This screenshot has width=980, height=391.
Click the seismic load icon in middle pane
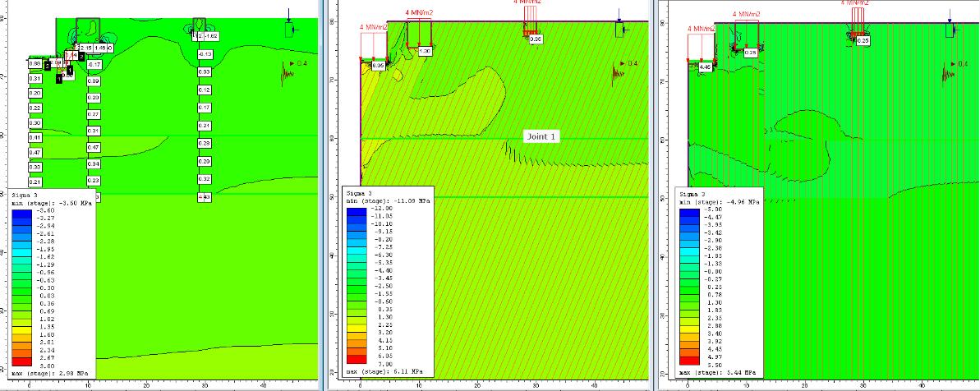[618, 74]
